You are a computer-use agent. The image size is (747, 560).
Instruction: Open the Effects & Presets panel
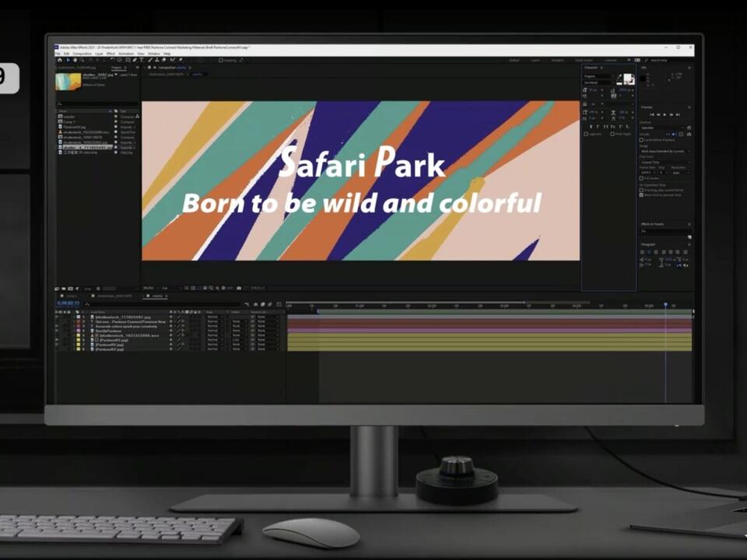click(x=652, y=224)
